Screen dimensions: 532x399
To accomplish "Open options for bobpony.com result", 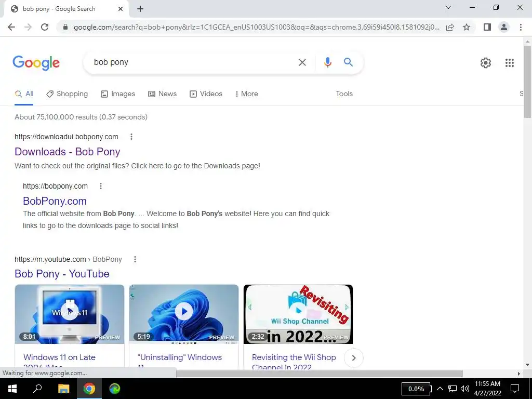I will pyautogui.click(x=100, y=186).
